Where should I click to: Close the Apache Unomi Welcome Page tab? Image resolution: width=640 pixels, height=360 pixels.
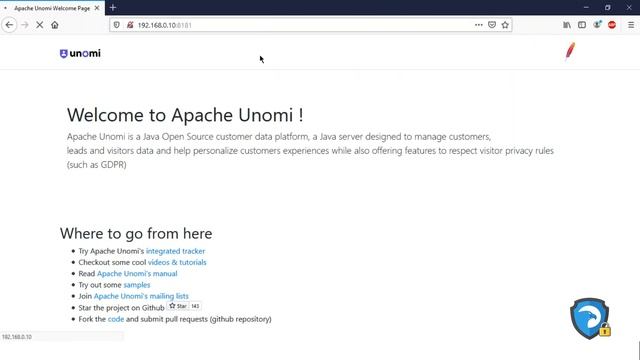click(x=97, y=8)
